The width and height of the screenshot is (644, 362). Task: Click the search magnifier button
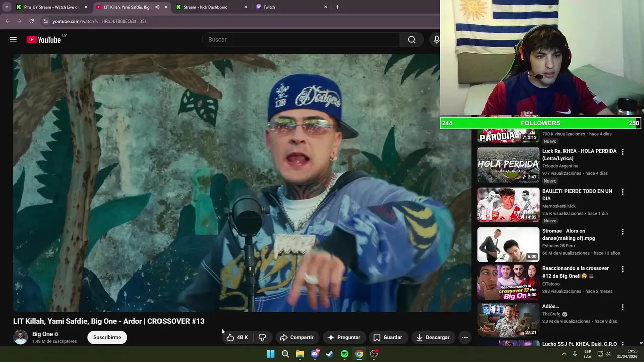click(x=412, y=40)
